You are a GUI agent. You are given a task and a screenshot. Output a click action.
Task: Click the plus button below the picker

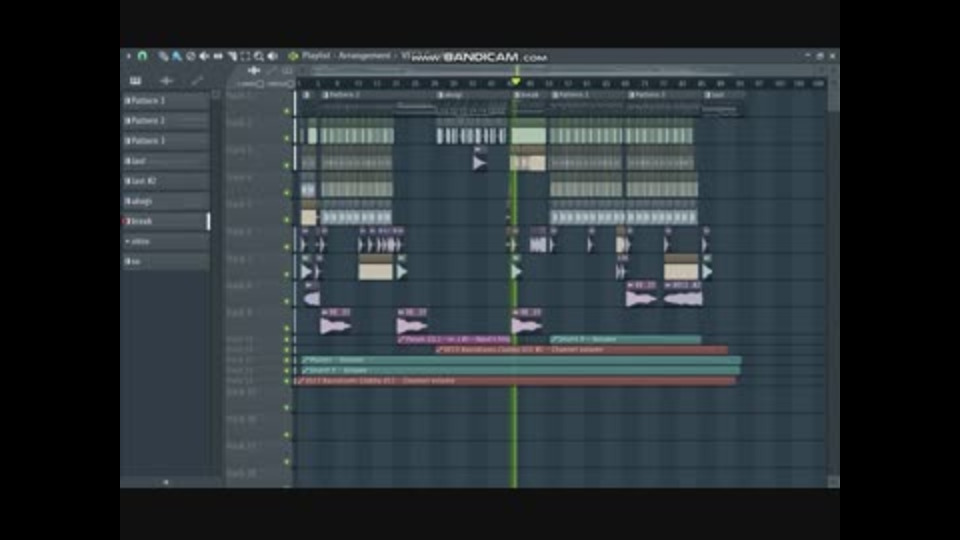coord(165,482)
